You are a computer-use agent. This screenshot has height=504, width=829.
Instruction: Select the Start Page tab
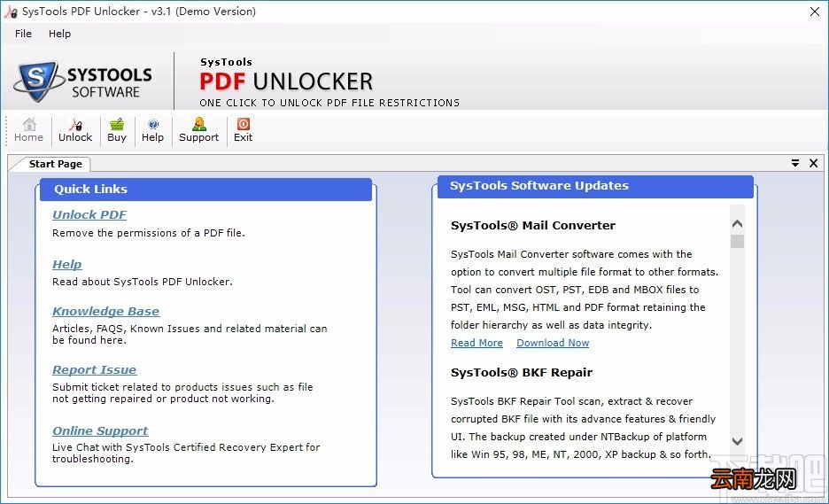[55, 164]
